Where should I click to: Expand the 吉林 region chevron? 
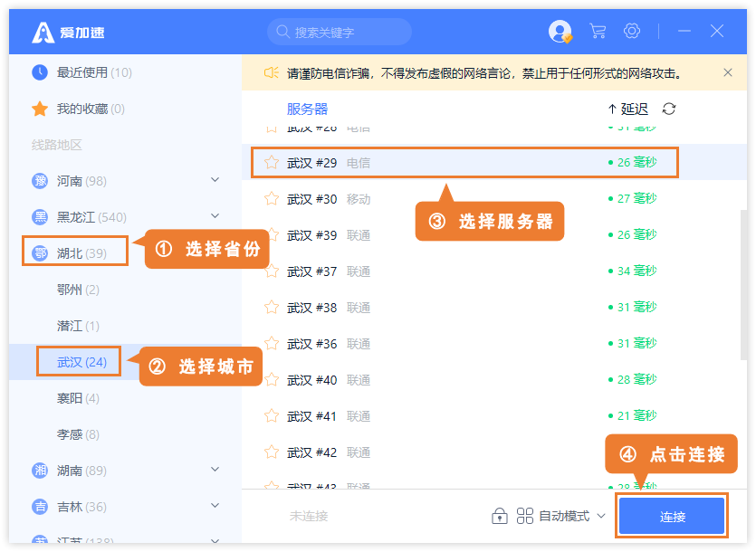click(x=215, y=505)
